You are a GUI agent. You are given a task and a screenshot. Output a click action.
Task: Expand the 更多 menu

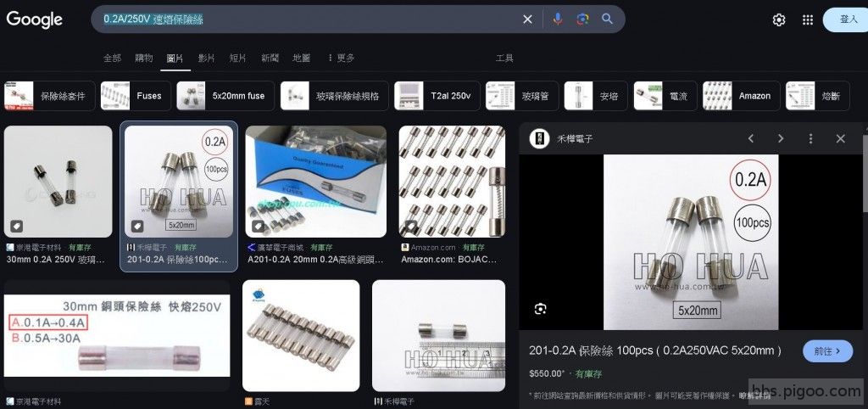(341, 58)
